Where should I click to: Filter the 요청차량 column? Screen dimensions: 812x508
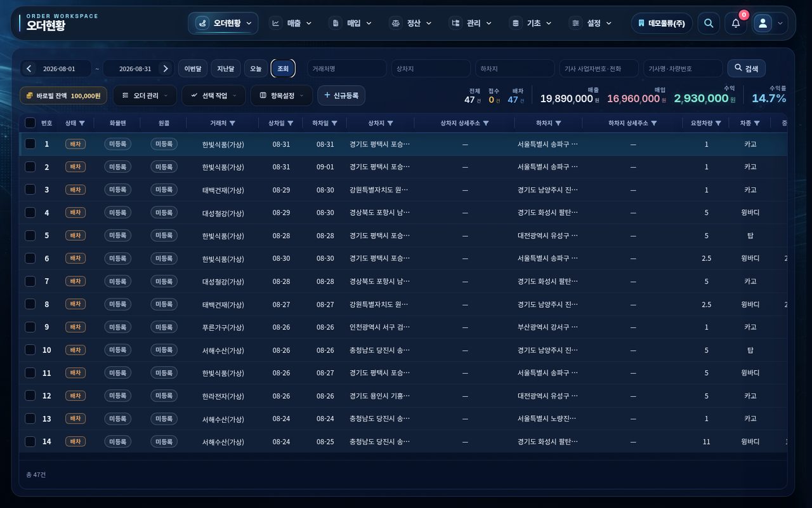[x=718, y=123]
